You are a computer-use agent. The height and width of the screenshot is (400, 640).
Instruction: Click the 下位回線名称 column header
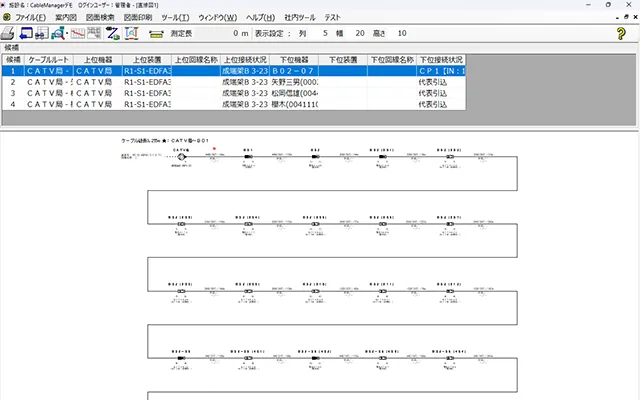pos(391,60)
